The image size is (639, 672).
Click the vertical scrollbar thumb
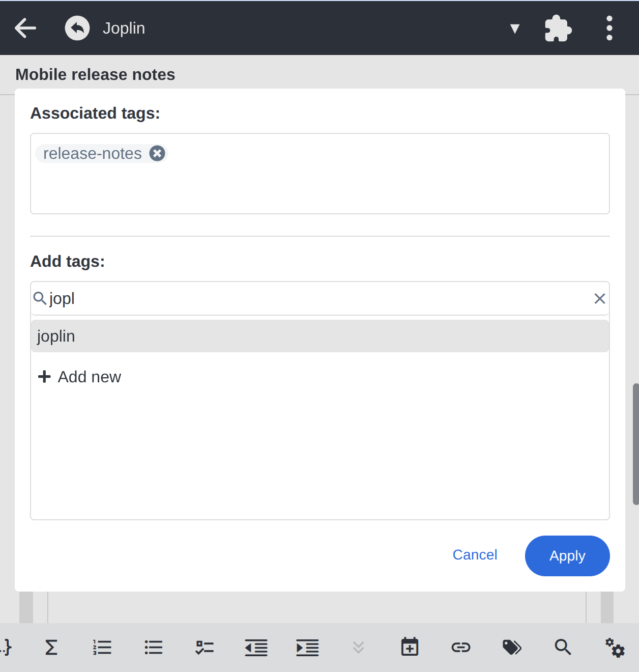636,444
